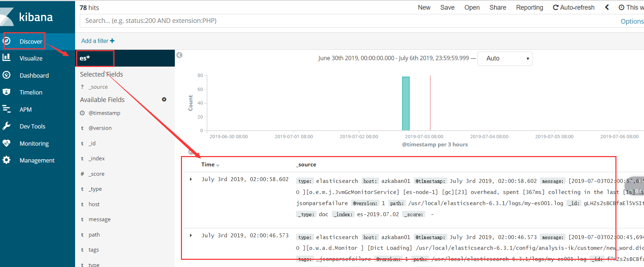Click Share in the top menu

pos(498,8)
